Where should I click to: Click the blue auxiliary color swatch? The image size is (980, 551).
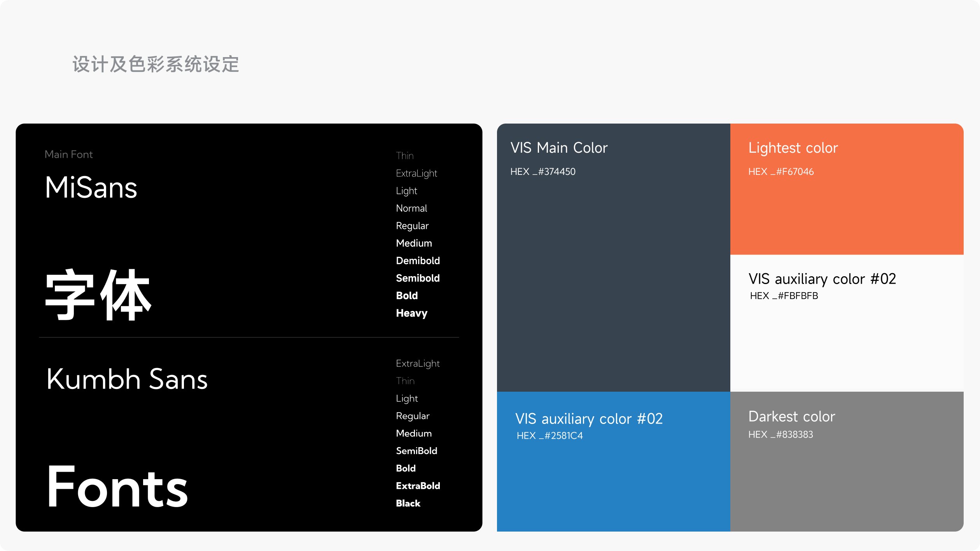point(613,486)
